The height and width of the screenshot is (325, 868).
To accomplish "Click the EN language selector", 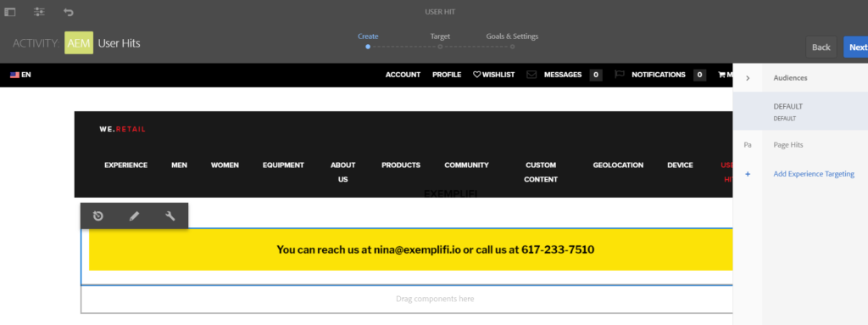I will coord(26,75).
